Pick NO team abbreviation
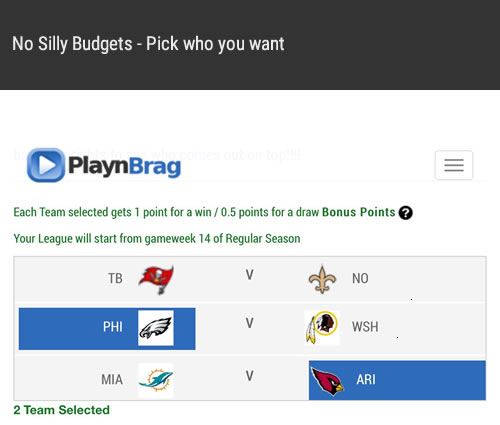The height and width of the screenshot is (425, 500). pos(360,278)
